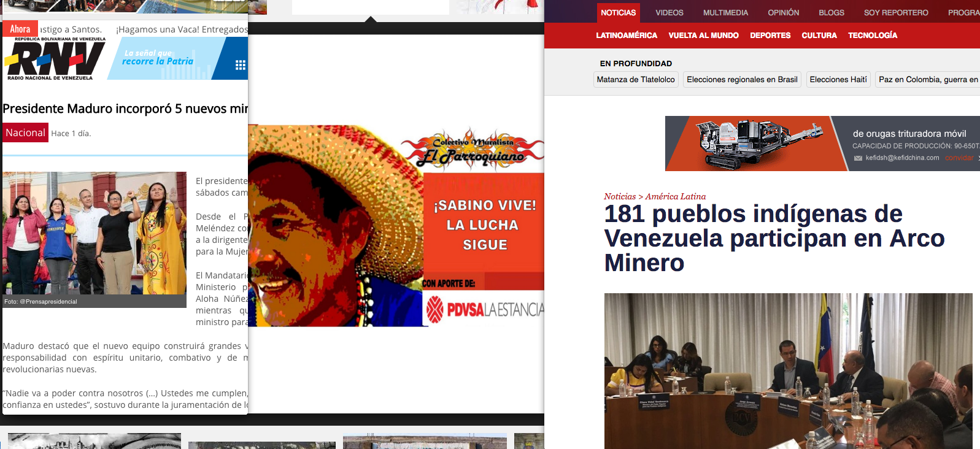Open the BLOGS menu item

coord(831,13)
